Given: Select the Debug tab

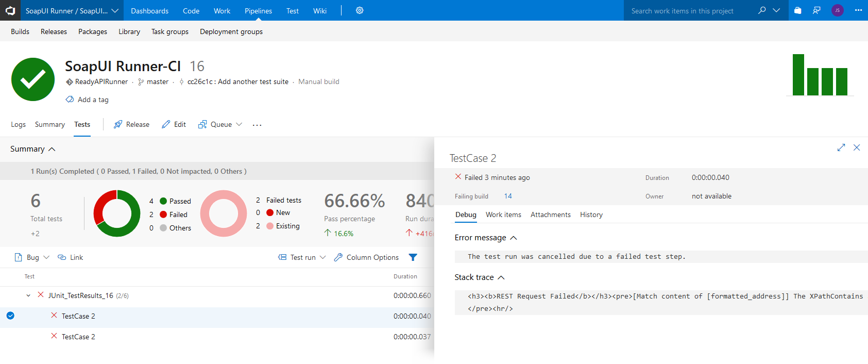Looking at the screenshot, I should click(x=466, y=214).
